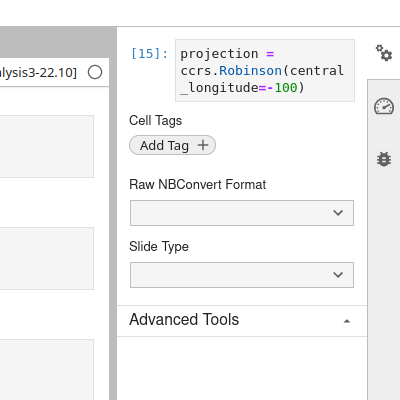
Task: Click the projection code cell preview
Action: (x=265, y=70)
